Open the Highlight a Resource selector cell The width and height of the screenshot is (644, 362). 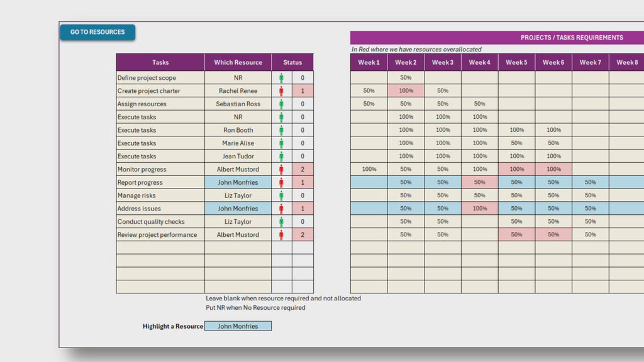[x=238, y=326]
